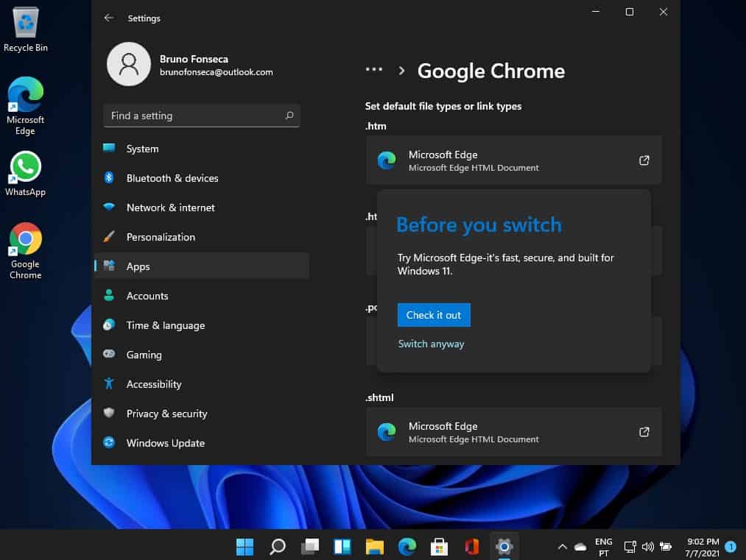The width and height of the screenshot is (746, 560).
Task: Open the clock showing 9:02 PM
Action: tap(703, 547)
